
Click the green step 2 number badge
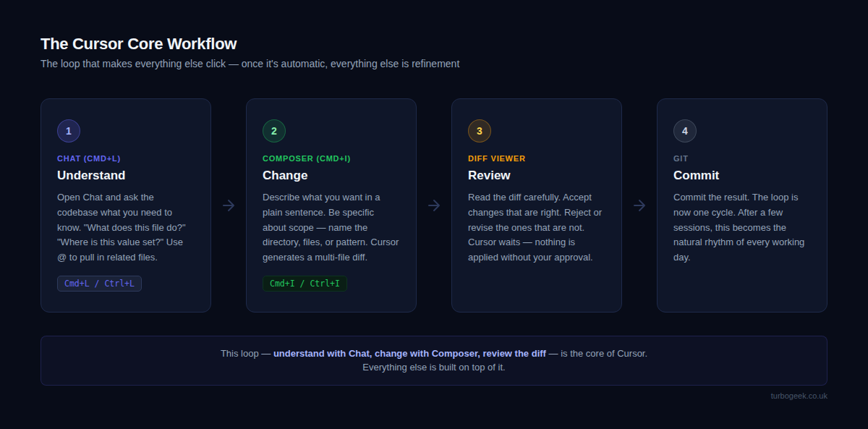274,131
